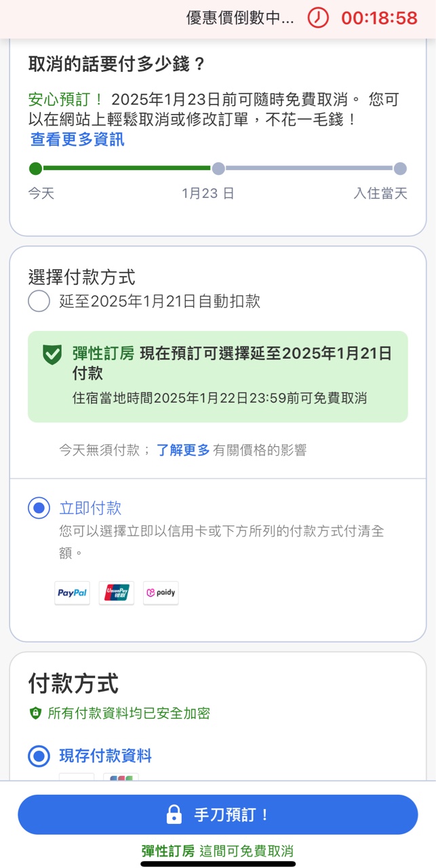The image size is (436, 868).
Task: Choose the 現存付款資料 radio option
Action: [39, 755]
